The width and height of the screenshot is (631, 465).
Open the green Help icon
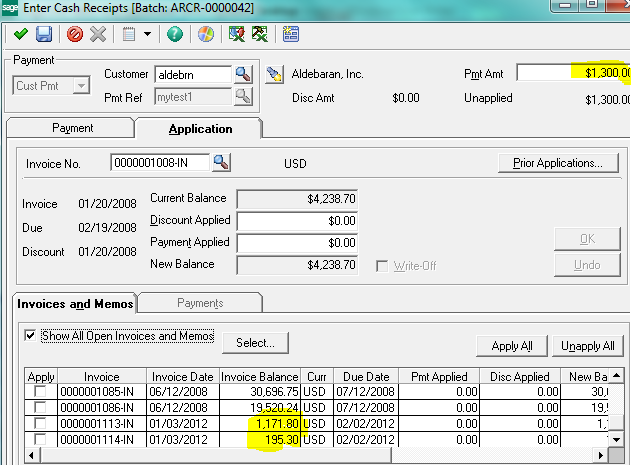(176, 34)
